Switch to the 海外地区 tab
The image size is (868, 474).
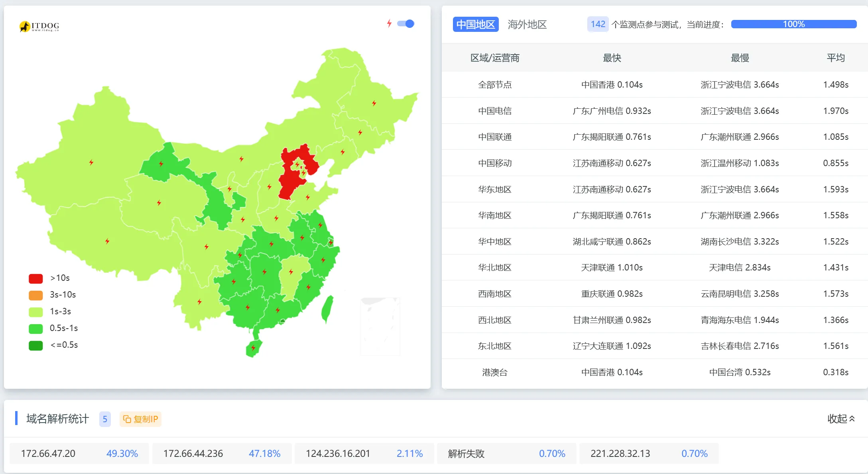(527, 24)
